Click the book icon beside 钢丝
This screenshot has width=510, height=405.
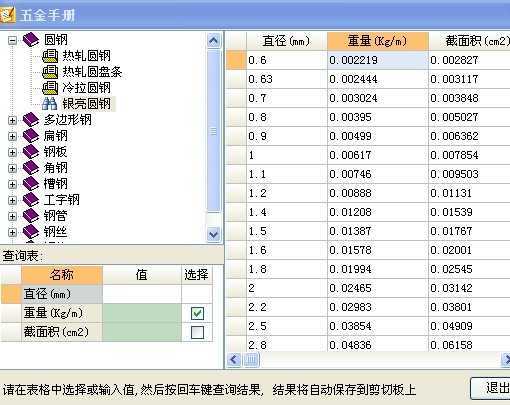click(31, 232)
